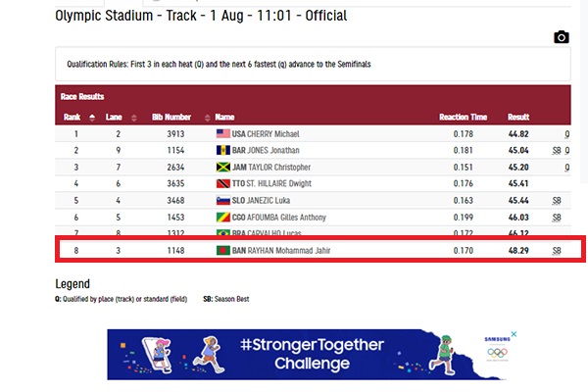Click the Bangladesh flag icon
The image size is (588, 392).
click(222, 251)
